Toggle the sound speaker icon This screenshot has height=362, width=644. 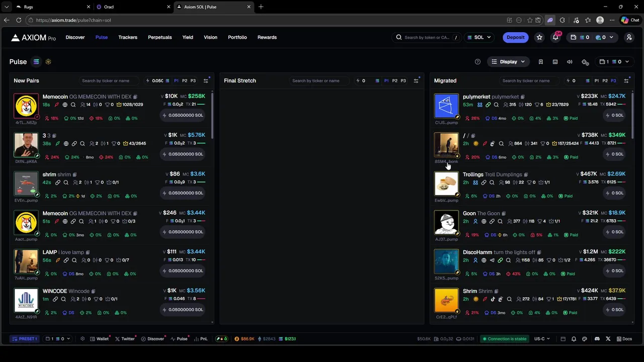[570, 62]
